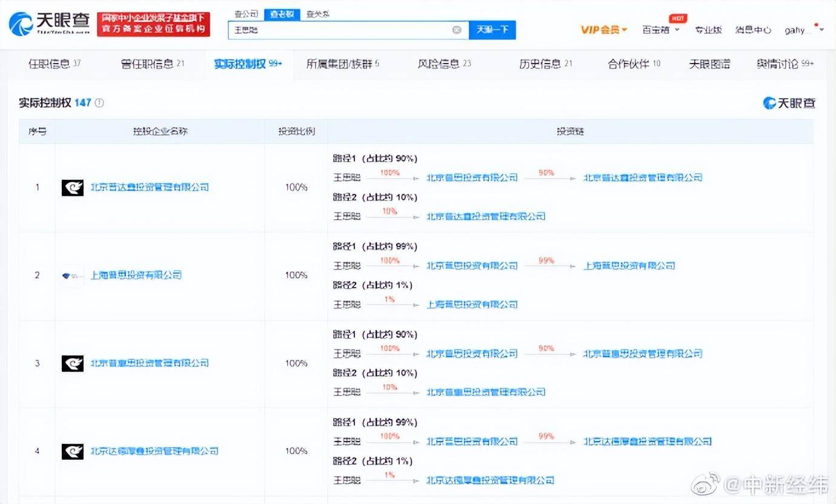Image resolution: width=836 pixels, height=504 pixels.
Task: Open the 合作伙伴 10 tab
Action: click(x=634, y=64)
